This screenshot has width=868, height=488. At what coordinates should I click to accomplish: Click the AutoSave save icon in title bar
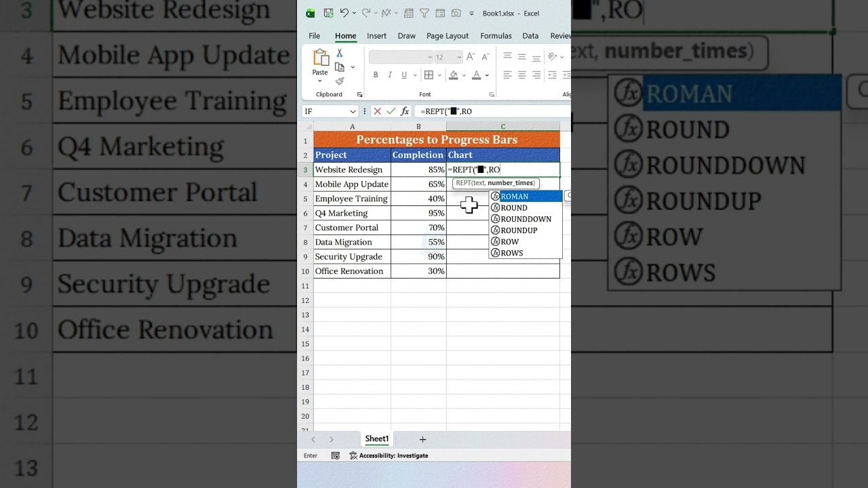coord(328,13)
